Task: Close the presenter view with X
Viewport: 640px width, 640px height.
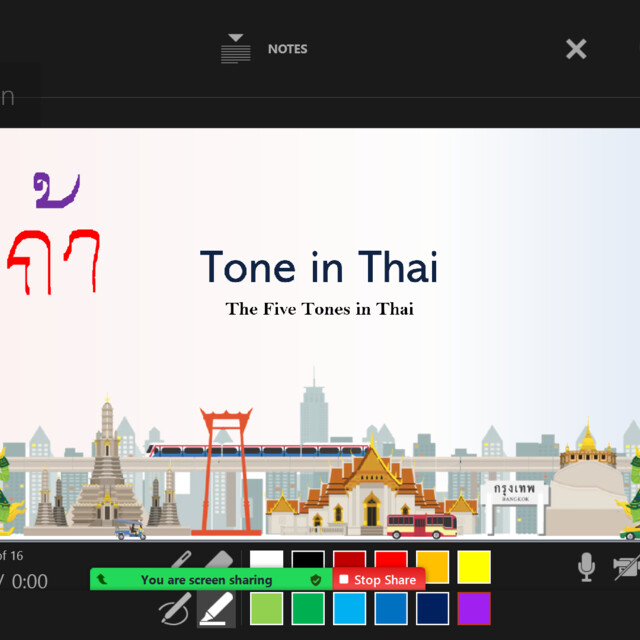Action: pyautogui.click(x=576, y=49)
